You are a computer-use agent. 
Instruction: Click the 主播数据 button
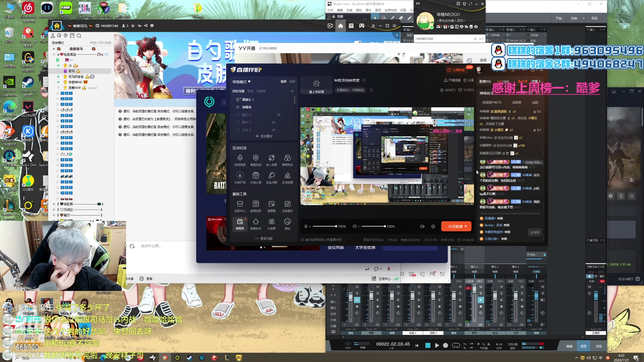point(456,70)
